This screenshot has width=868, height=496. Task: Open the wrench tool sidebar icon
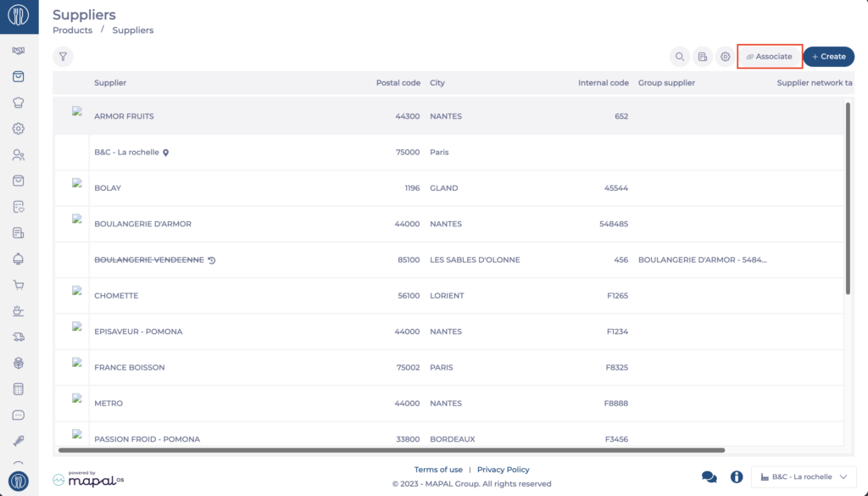19,441
